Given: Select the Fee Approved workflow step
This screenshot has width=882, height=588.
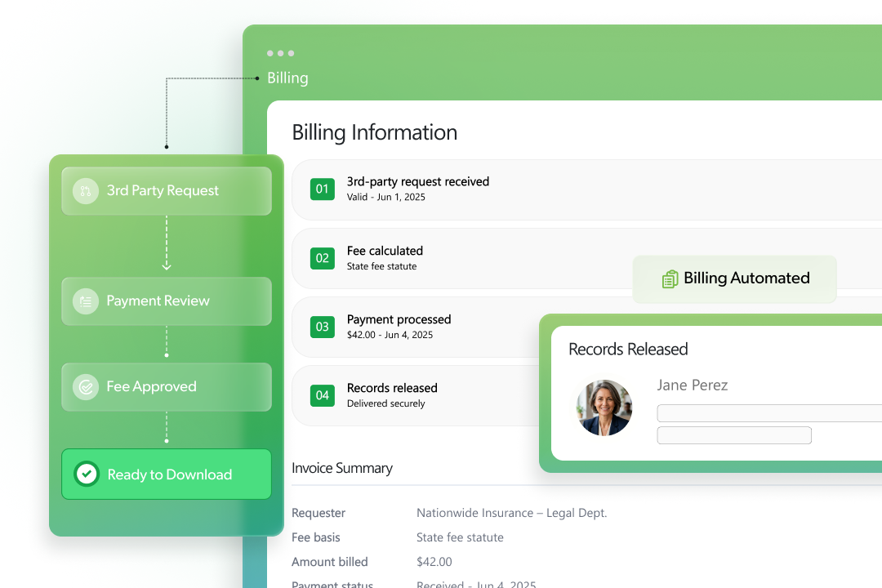Looking at the screenshot, I should 167,386.
